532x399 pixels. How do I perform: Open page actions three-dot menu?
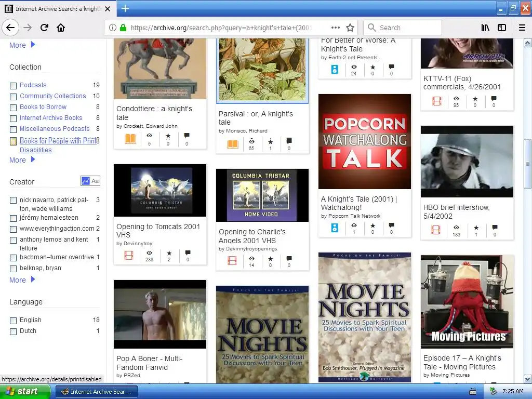click(x=335, y=28)
